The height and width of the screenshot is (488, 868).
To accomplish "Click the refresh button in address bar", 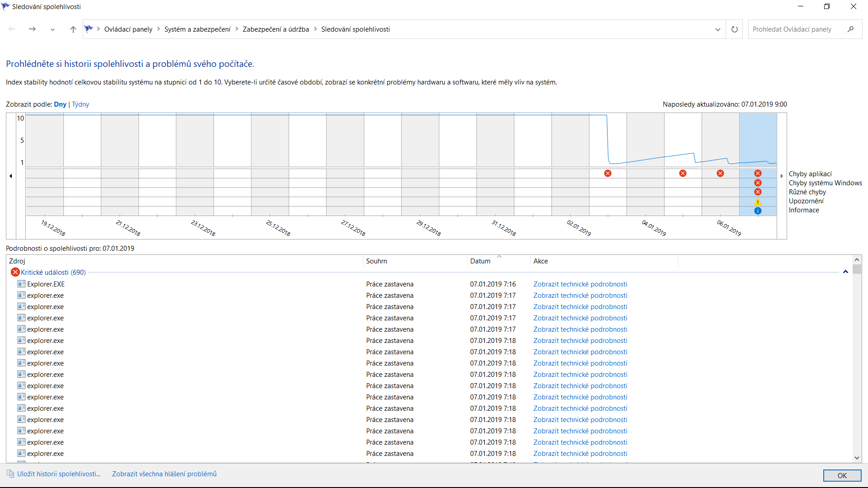I will (x=735, y=29).
